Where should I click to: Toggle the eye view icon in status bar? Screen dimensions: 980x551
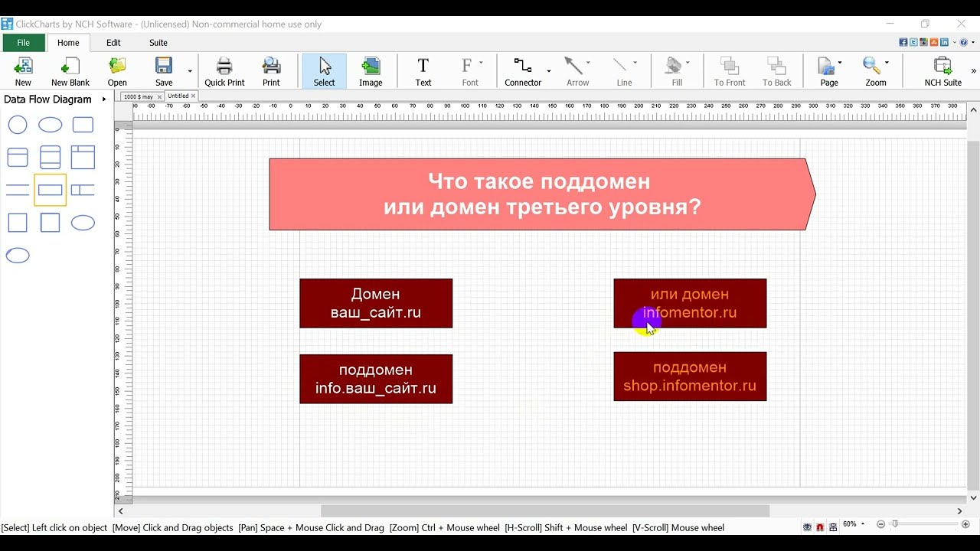[807, 527]
